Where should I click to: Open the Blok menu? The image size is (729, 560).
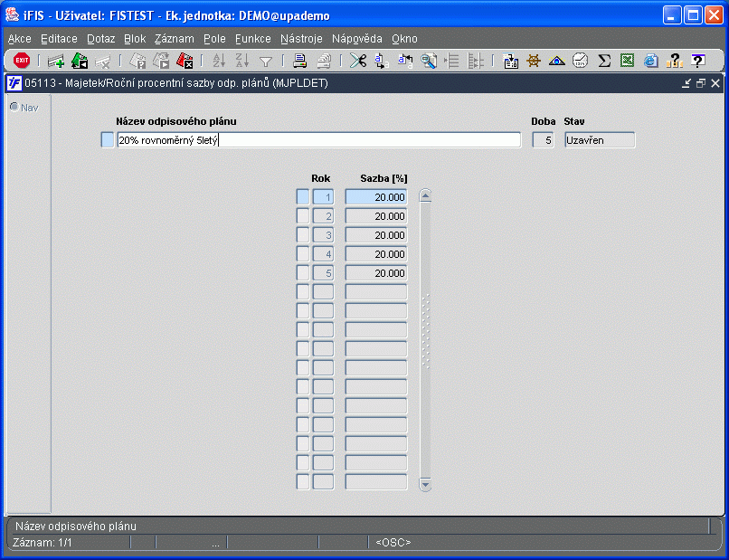(x=135, y=39)
